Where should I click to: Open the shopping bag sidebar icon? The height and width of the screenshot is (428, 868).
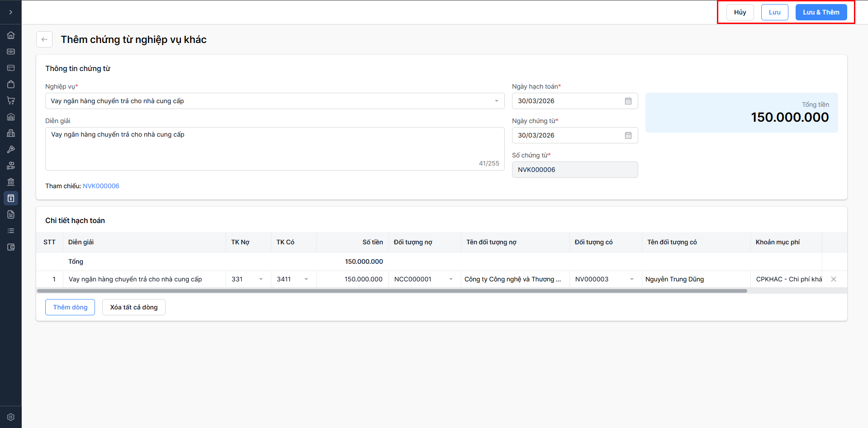[x=11, y=84]
